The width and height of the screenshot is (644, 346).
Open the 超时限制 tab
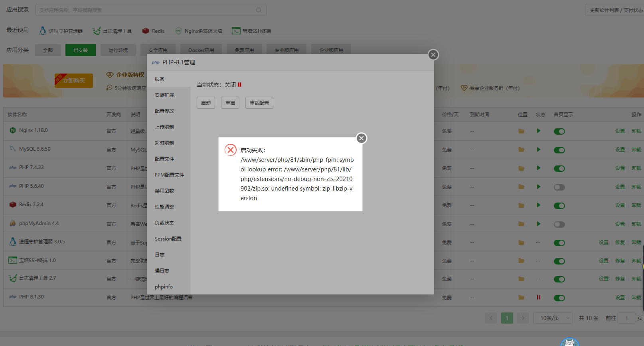coord(169,143)
